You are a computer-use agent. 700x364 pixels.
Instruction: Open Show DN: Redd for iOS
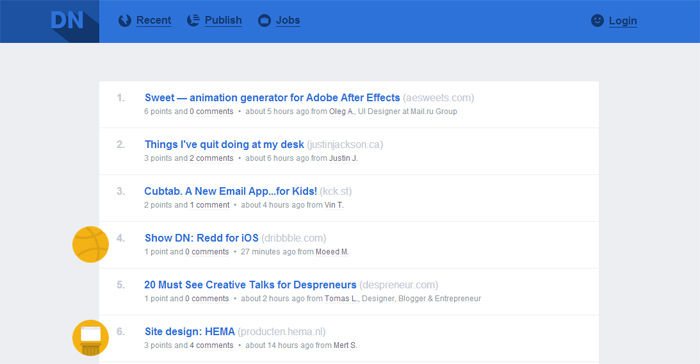(201, 238)
